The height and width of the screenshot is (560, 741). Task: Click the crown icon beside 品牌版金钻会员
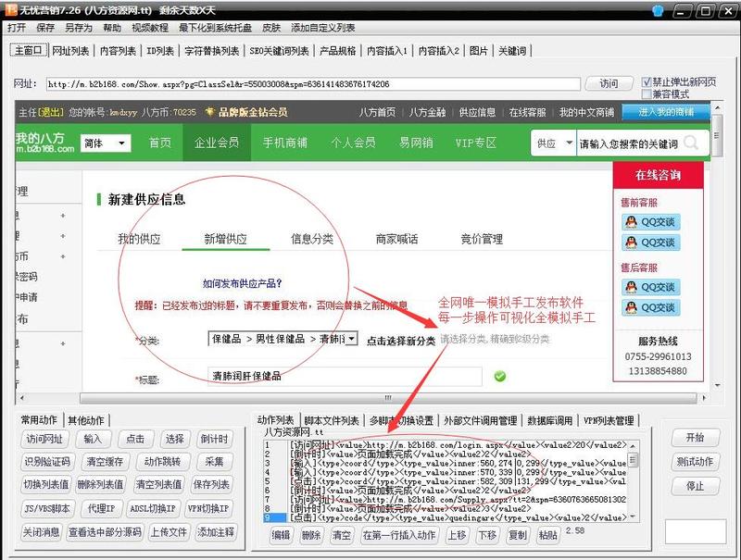pos(210,113)
